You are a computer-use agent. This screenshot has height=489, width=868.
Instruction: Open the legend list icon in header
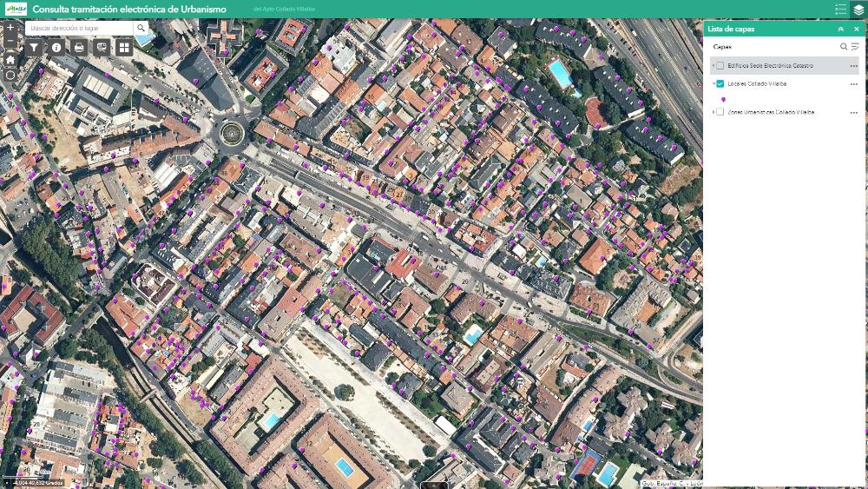pos(840,10)
